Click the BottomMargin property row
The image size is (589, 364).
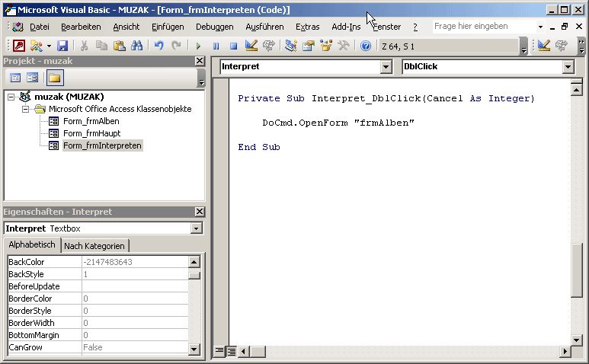tap(98, 335)
